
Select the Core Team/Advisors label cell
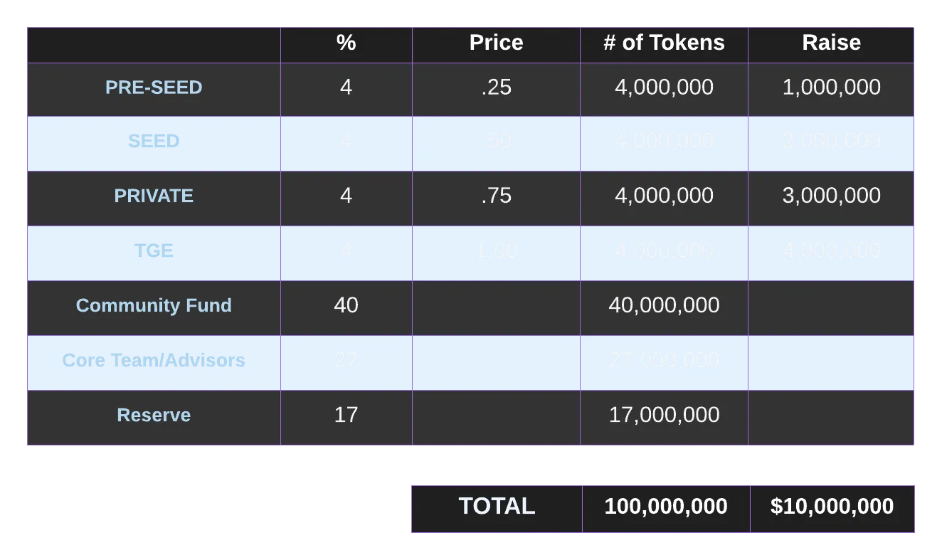(x=154, y=360)
